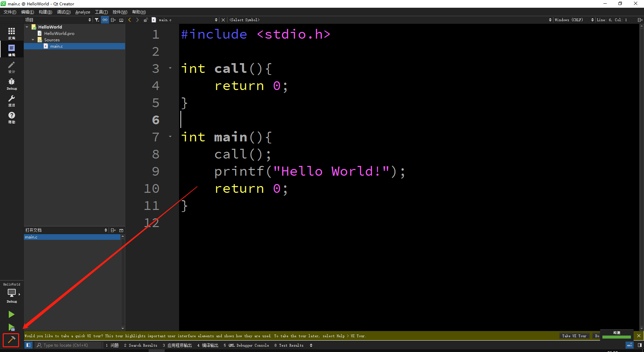Open the 调试(D) menu
Viewport: 644px width, 352px height.
(x=64, y=12)
